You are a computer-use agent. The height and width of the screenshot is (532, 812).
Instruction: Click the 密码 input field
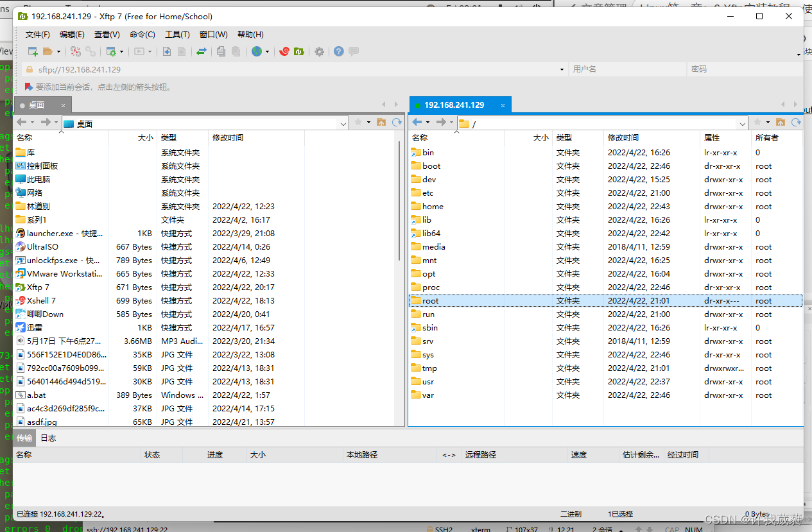(745, 69)
